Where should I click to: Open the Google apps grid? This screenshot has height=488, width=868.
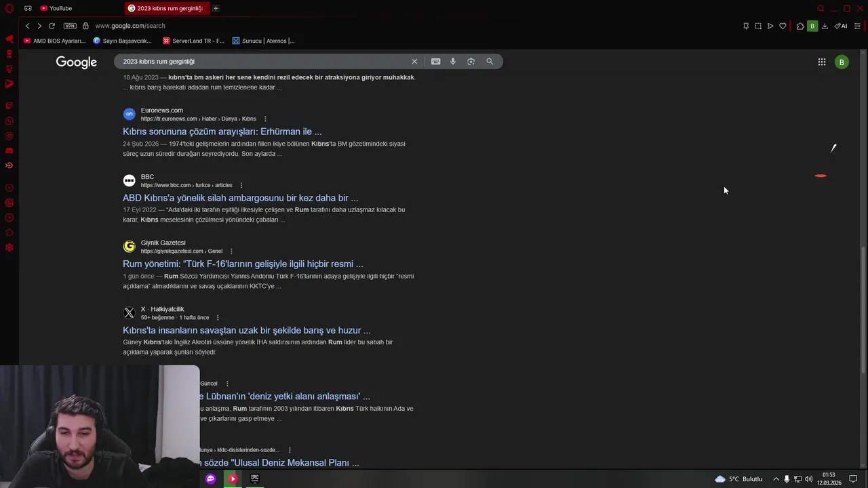tap(821, 62)
